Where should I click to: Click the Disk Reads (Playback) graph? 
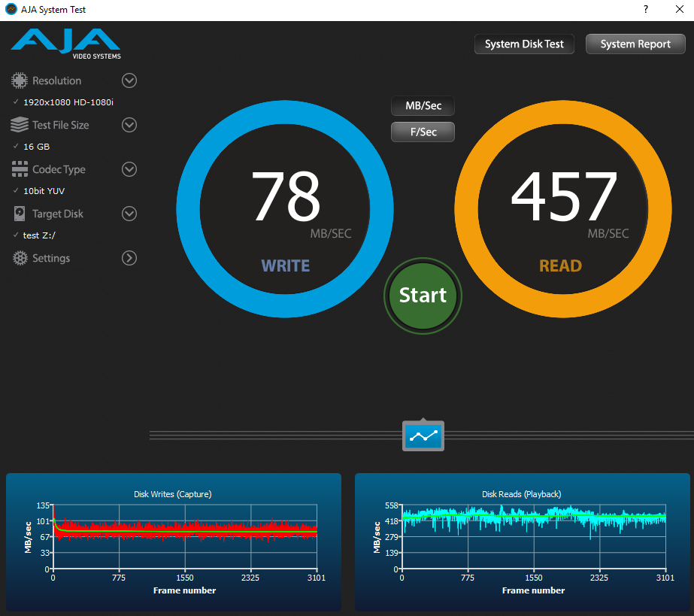pos(523,542)
